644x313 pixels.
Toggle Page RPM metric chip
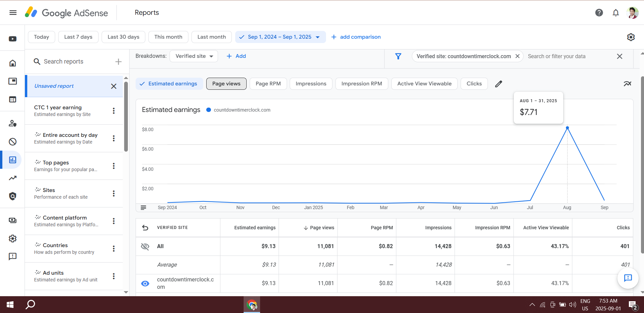pos(268,84)
